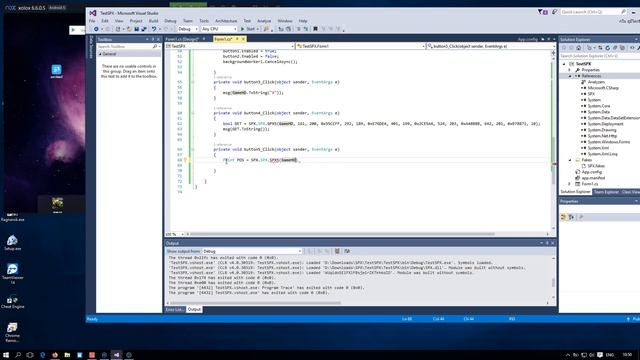Click the Save All toolbar icon
Image resolution: width=640 pixels, height=360 pixels.
pos(144,29)
